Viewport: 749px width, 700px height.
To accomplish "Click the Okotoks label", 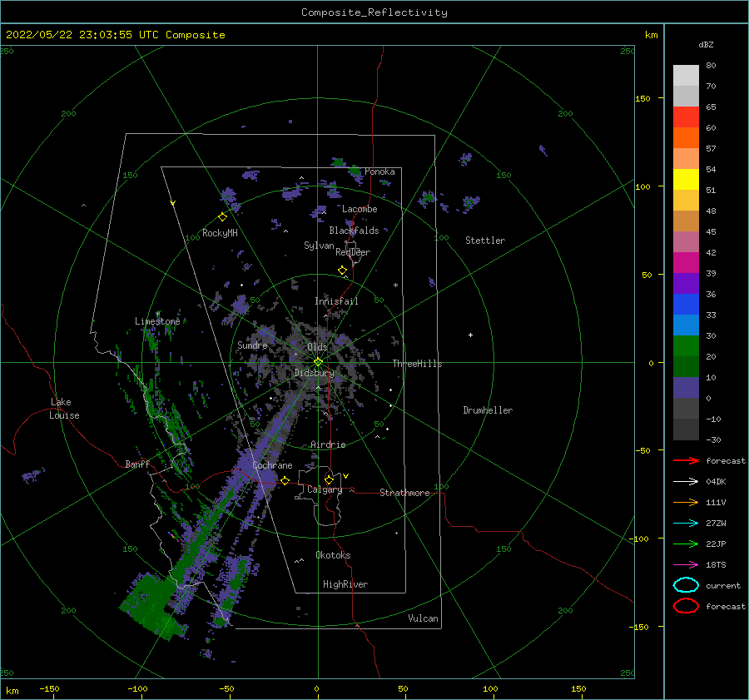I will pos(333,555).
